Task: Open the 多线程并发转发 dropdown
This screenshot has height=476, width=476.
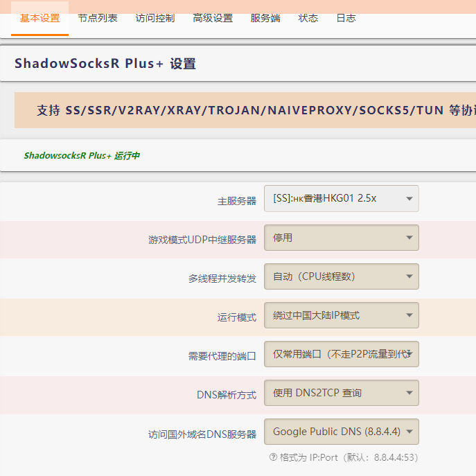Action: pyautogui.click(x=342, y=276)
